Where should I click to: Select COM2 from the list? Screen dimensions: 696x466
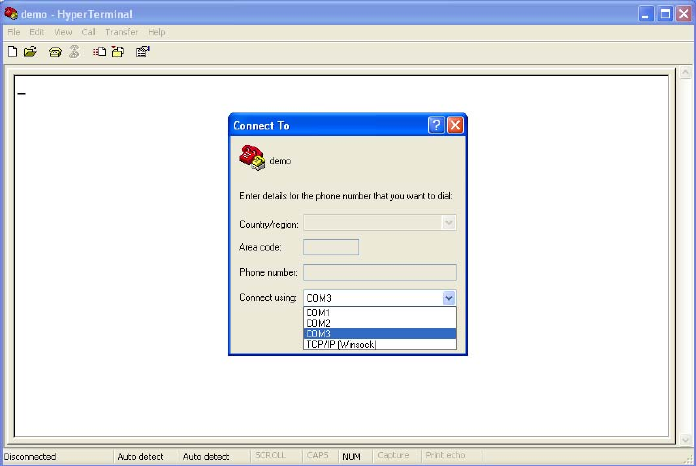coord(380,323)
